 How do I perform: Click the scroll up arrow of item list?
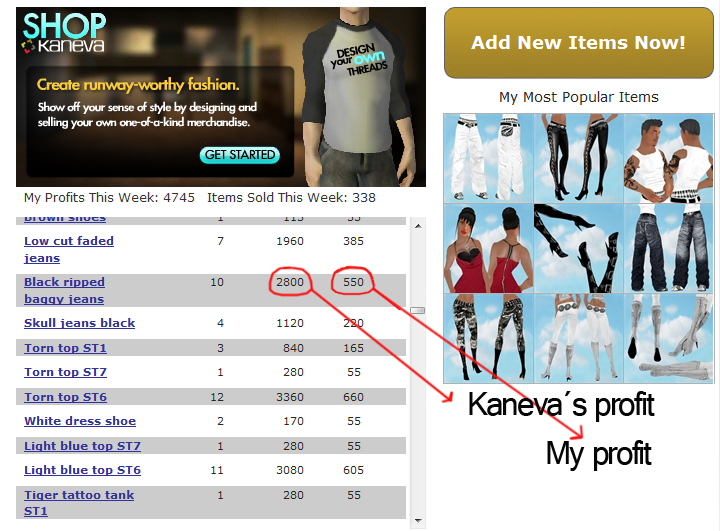[418, 226]
